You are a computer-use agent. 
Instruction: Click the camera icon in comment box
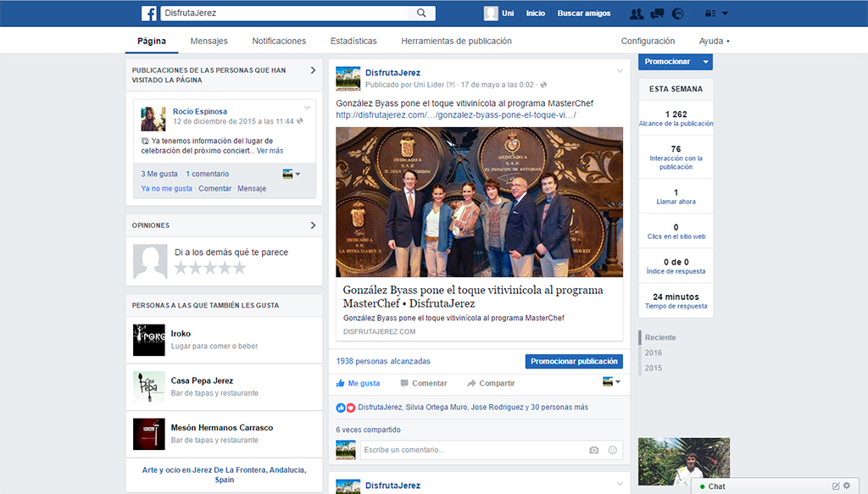click(x=594, y=450)
